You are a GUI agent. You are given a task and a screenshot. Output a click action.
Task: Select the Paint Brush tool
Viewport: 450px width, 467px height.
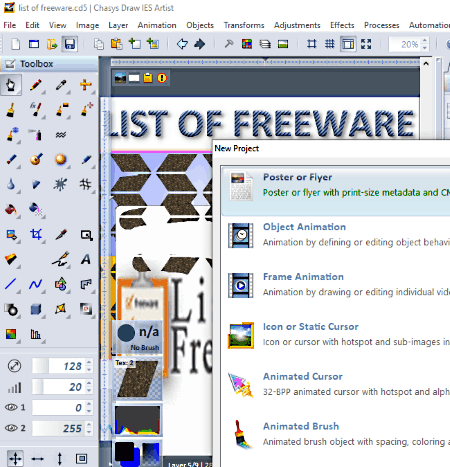point(11,110)
